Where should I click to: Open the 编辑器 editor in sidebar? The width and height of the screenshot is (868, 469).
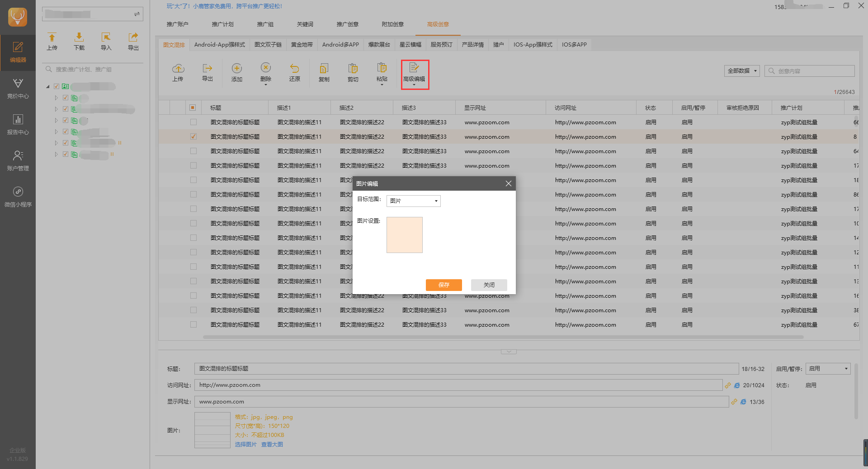18,52
